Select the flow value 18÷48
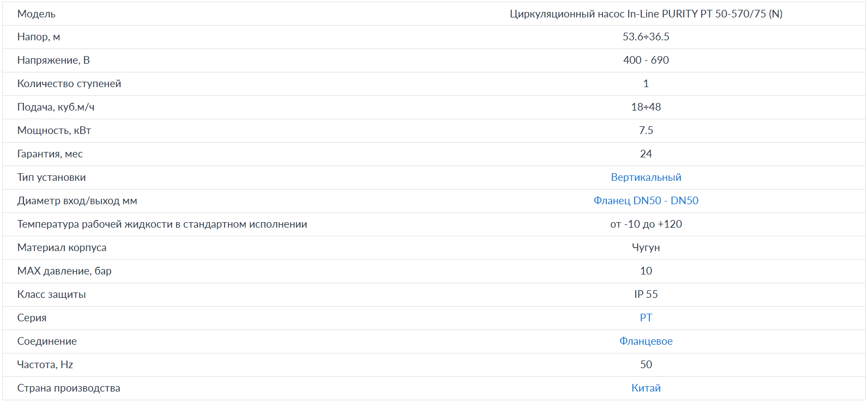The height and width of the screenshot is (403, 868). tap(646, 107)
